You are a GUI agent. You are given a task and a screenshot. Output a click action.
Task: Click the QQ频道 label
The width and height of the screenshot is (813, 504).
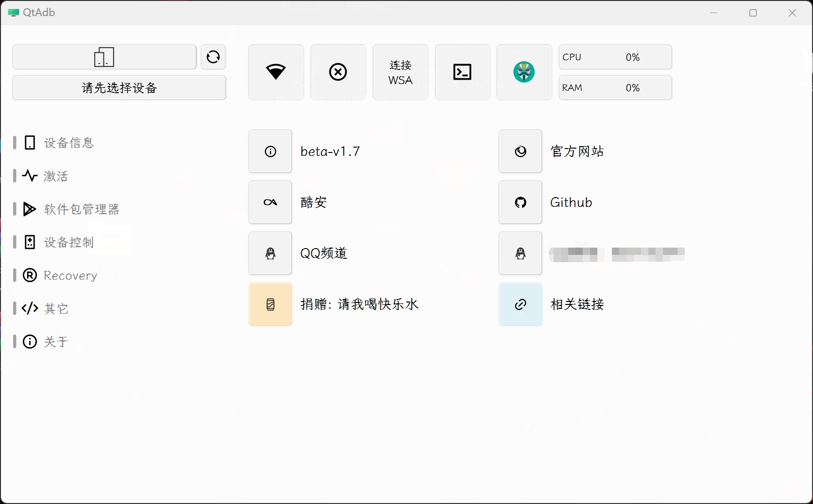pos(324,253)
